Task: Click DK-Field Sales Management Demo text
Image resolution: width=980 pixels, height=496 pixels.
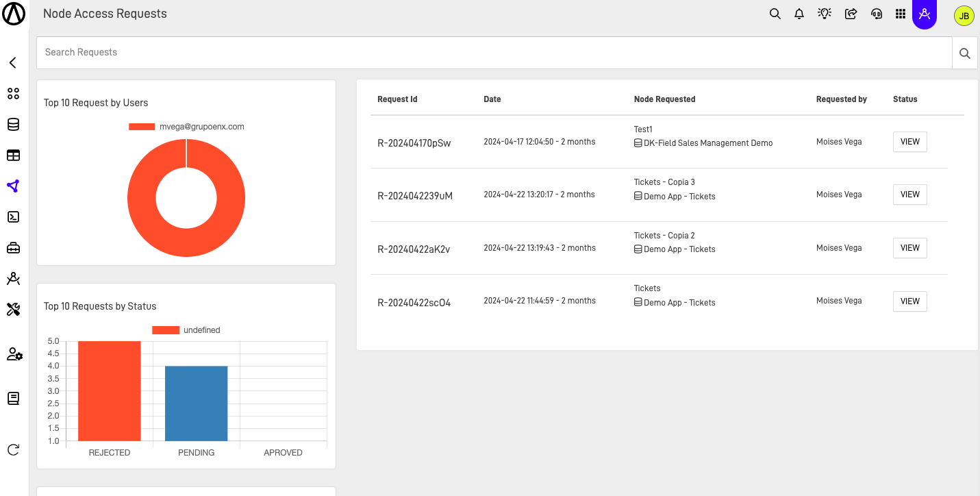Action: tap(708, 143)
